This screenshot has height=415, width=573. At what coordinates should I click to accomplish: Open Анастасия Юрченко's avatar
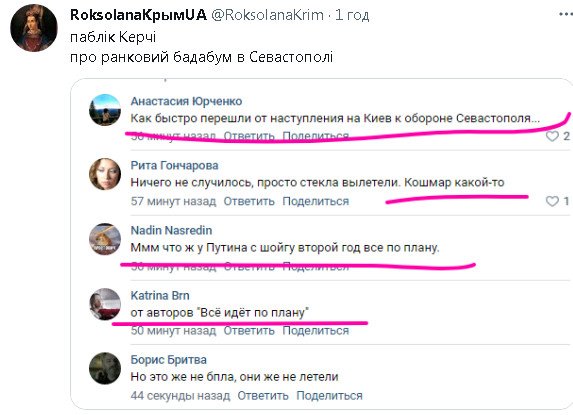(105, 110)
